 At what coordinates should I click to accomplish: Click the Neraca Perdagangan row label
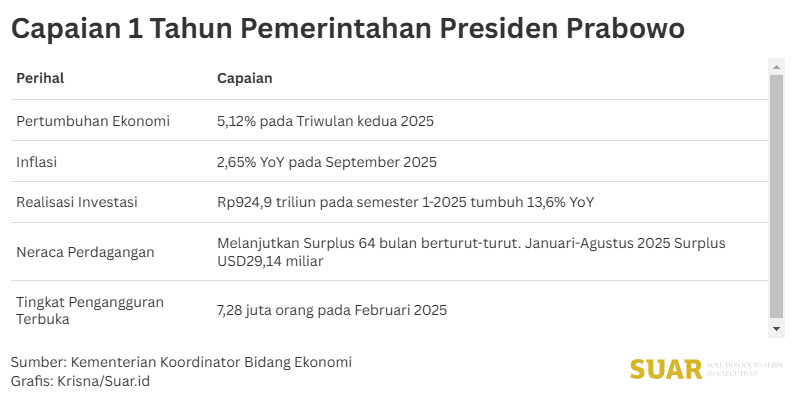pos(86,252)
